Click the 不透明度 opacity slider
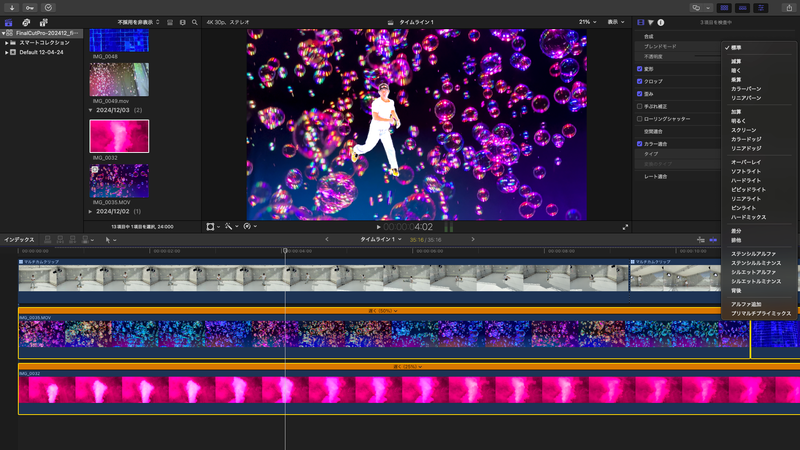The image size is (800, 450). (x=707, y=57)
